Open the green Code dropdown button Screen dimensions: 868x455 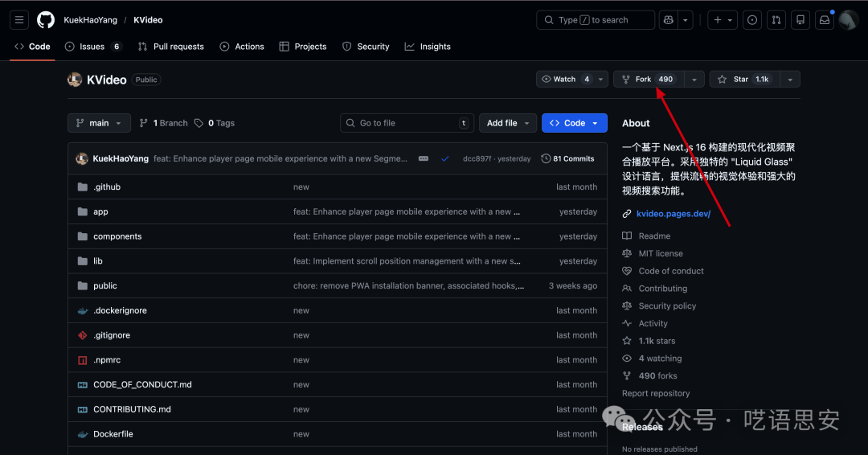pyautogui.click(x=574, y=123)
